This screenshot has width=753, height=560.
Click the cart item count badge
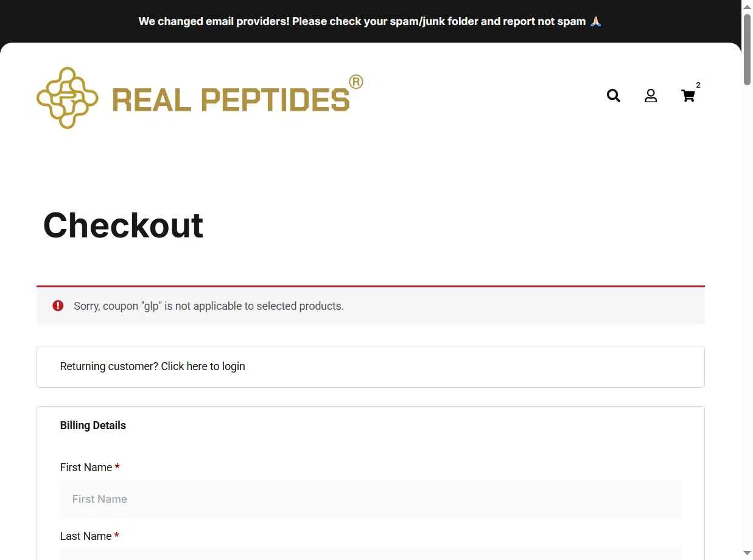(698, 85)
